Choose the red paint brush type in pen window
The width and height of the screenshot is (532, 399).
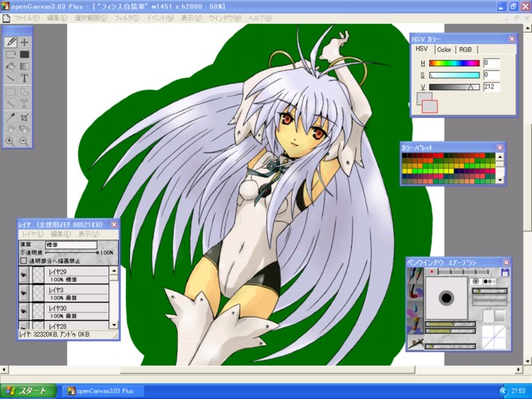[416, 292]
